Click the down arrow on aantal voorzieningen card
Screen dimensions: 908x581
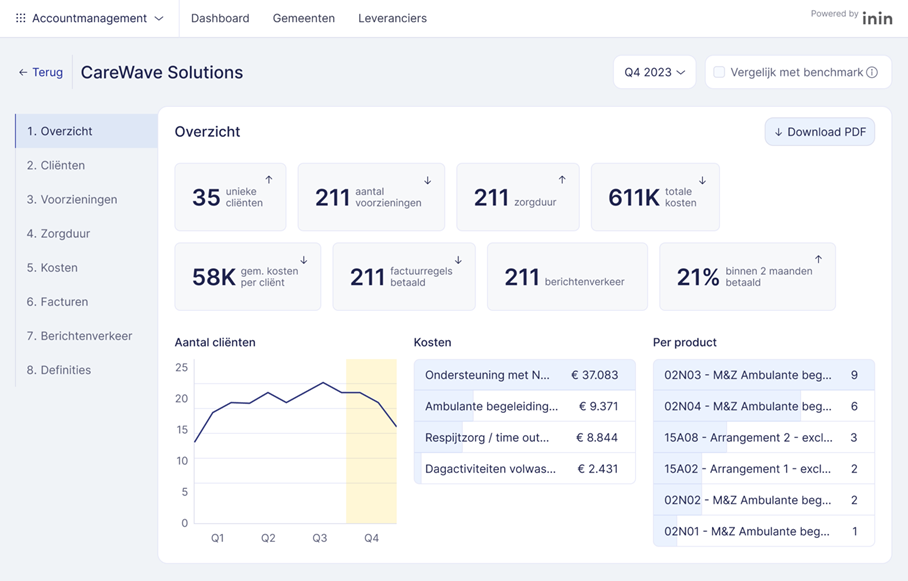(428, 181)
